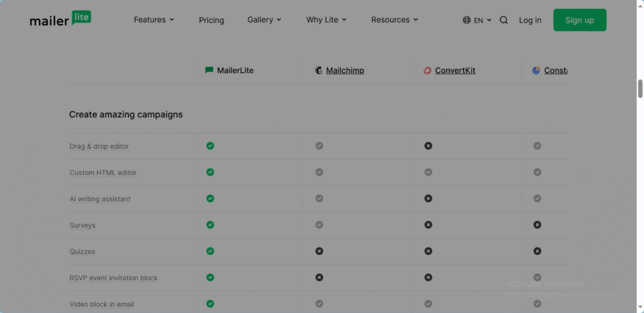Click Mailchimp grey check for Drag & drop editor
The width and height of the screenshot is (644, 313).
coord(319,145)
